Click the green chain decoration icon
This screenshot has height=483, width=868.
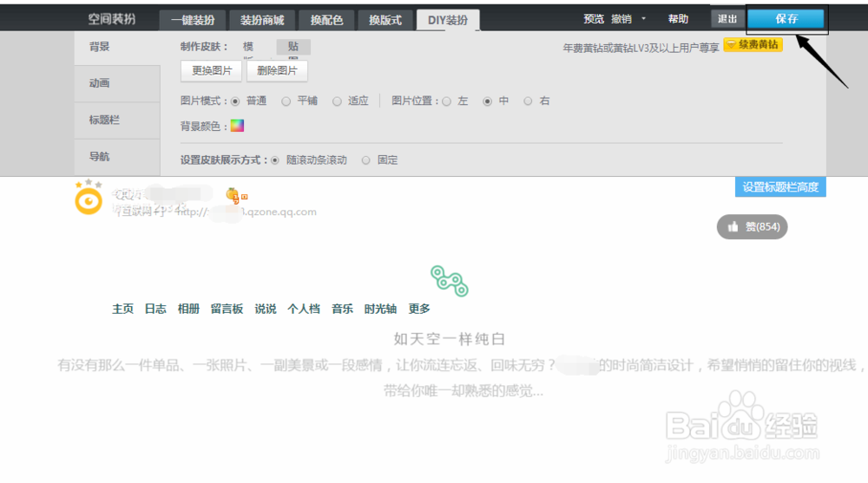[x=450, y=281]
